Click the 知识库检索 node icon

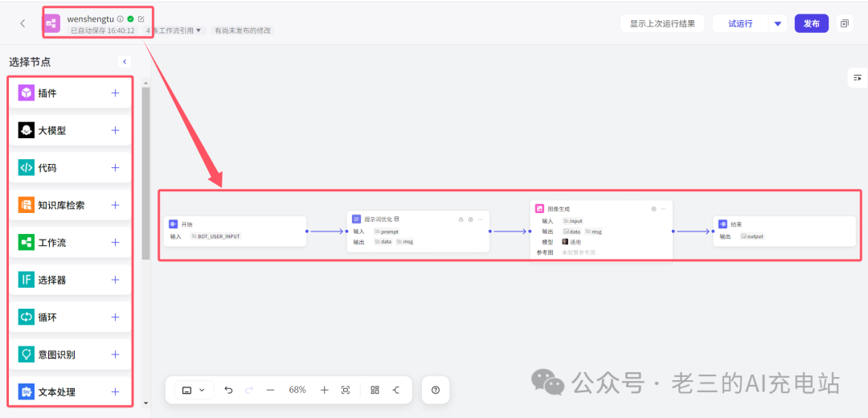pos(27,205)
